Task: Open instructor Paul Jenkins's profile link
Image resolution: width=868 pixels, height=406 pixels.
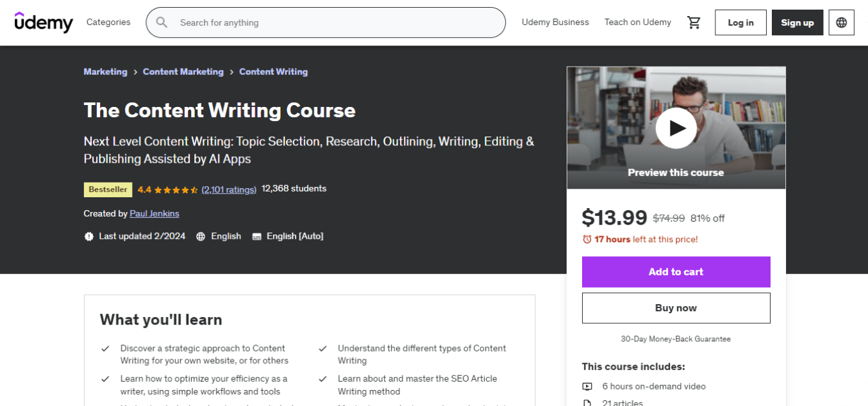Action: tap(154, 213)
